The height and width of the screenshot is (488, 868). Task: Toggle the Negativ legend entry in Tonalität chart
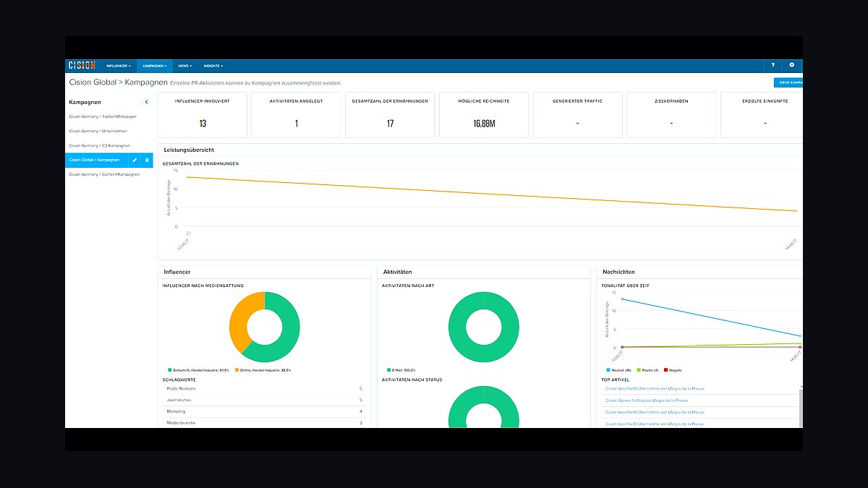pyautogui.click(x=673, y=370)
